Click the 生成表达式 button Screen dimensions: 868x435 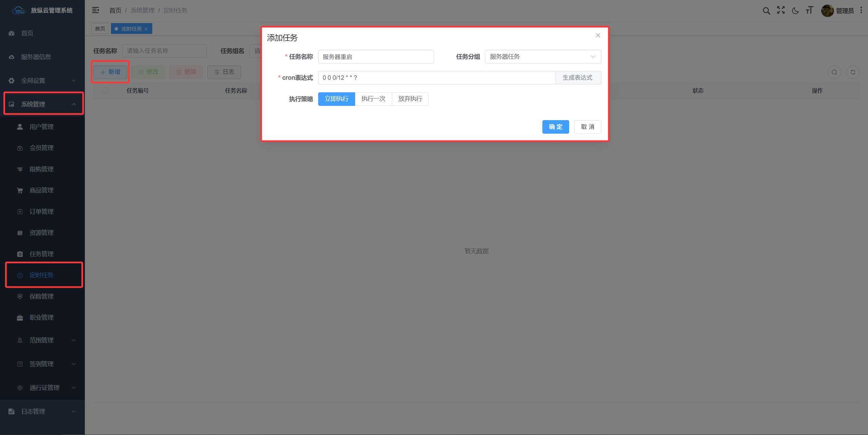(x=578, y=78)
